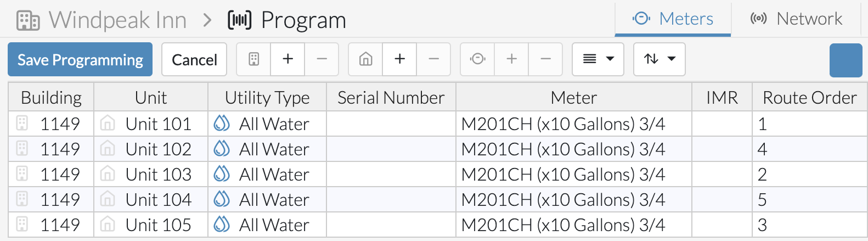Open the list view options dropdown
Screen dimensions: 868x241
(x=598, y=59)
